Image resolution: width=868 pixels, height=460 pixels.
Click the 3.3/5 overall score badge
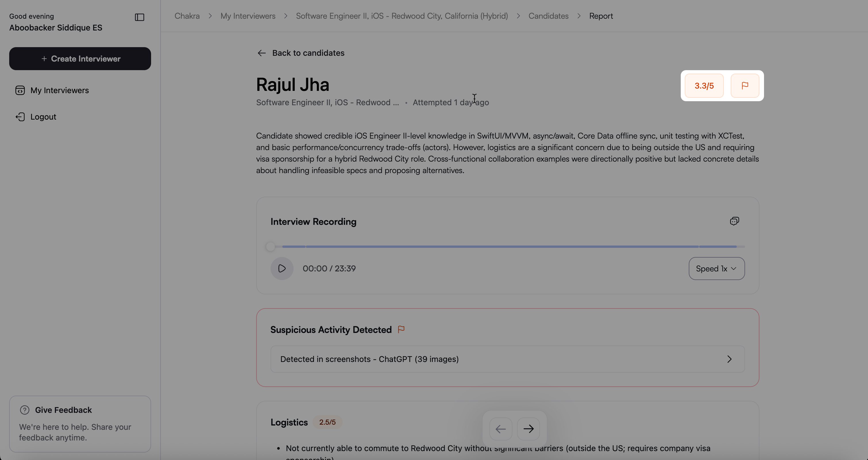point(704,86)
